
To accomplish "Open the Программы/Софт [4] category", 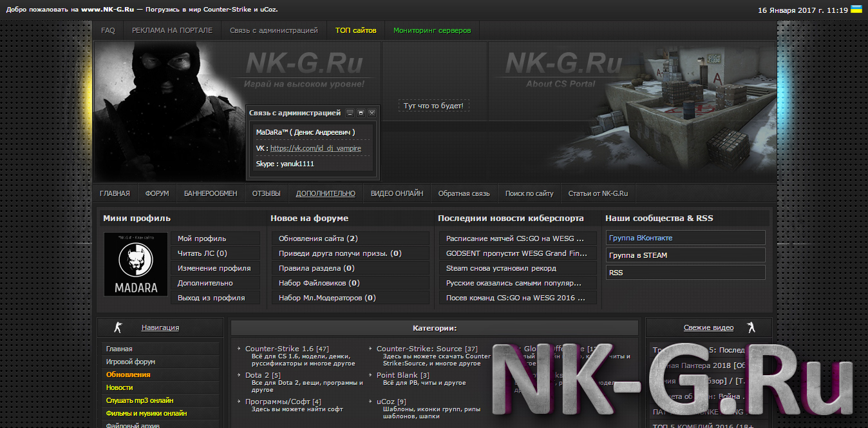I will [x=283, y=402].
